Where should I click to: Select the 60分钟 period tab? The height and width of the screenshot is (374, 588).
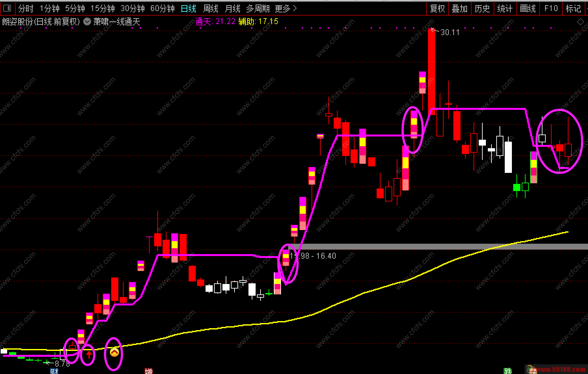(x=163, y=8)
